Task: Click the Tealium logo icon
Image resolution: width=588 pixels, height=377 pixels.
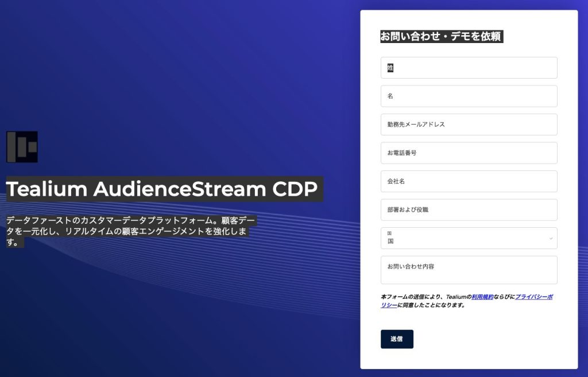Action: click(x=22, y=147)
